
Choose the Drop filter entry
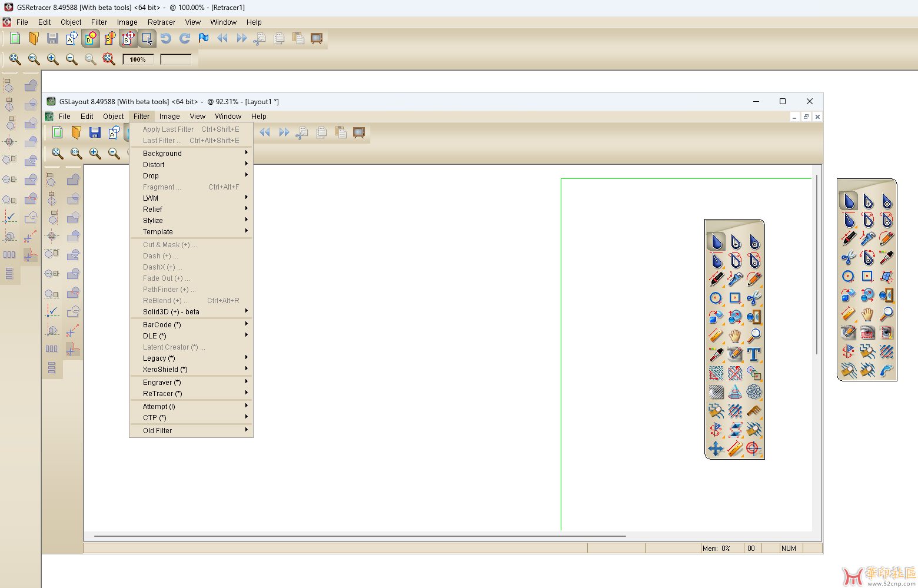tap(191, 175)
